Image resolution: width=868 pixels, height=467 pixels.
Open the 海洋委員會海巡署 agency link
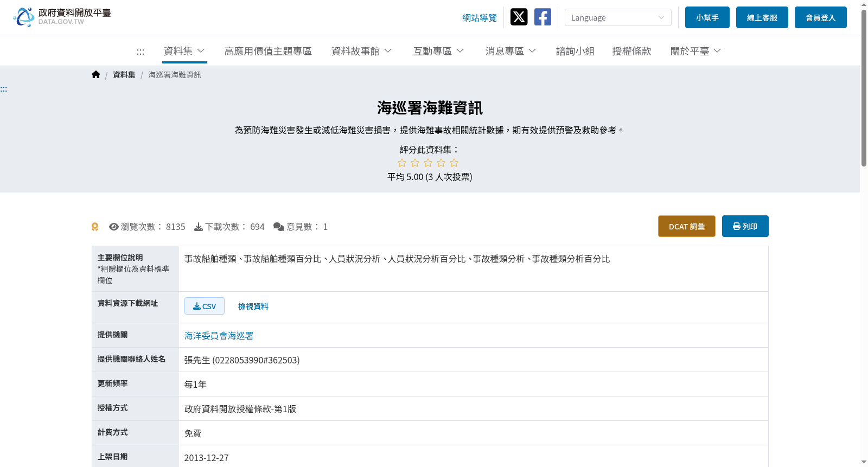219,336
